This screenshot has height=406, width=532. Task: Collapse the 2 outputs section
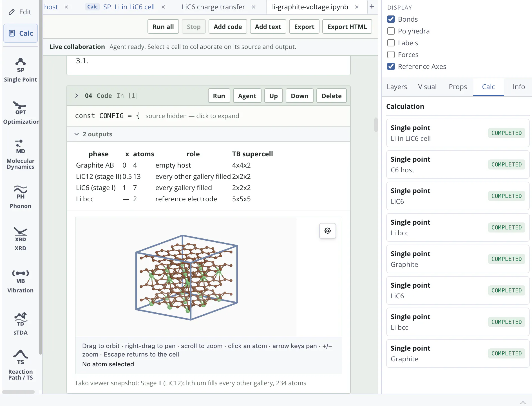[77, 134]
